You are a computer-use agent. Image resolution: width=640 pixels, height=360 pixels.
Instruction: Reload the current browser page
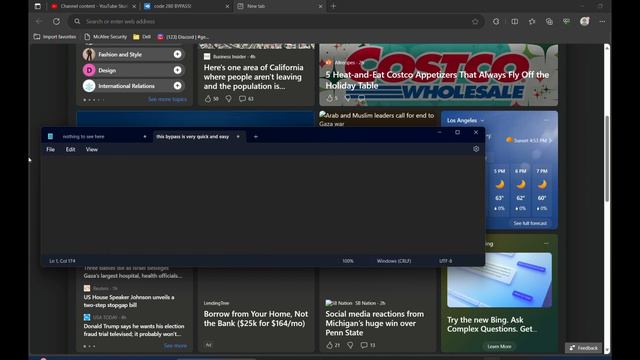tap(56, 21)
